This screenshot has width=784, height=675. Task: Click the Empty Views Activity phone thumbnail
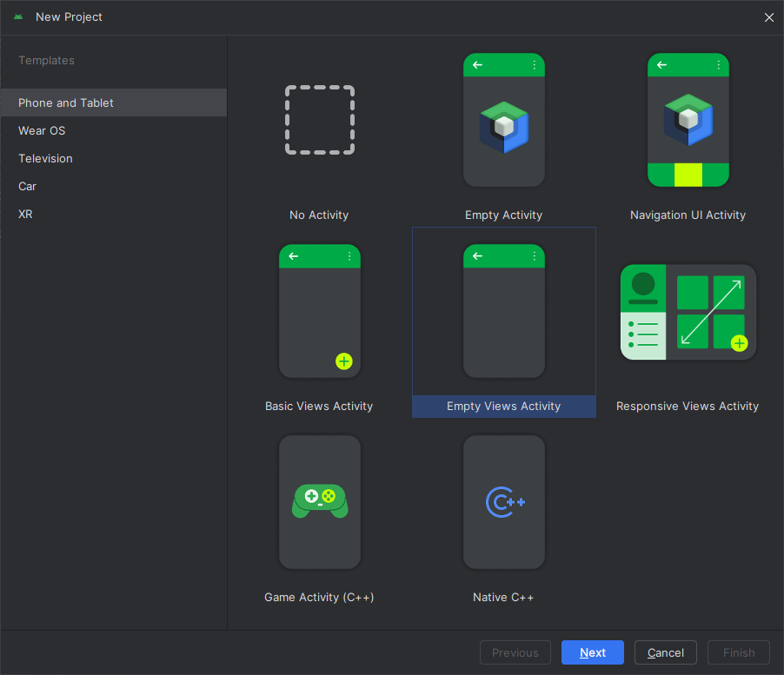(504, 311)
